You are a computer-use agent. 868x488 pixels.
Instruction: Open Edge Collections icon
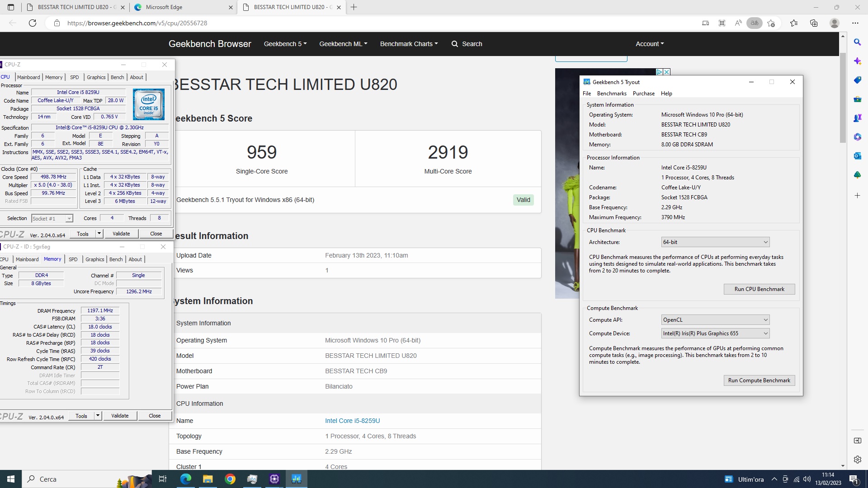click(814, 23)
